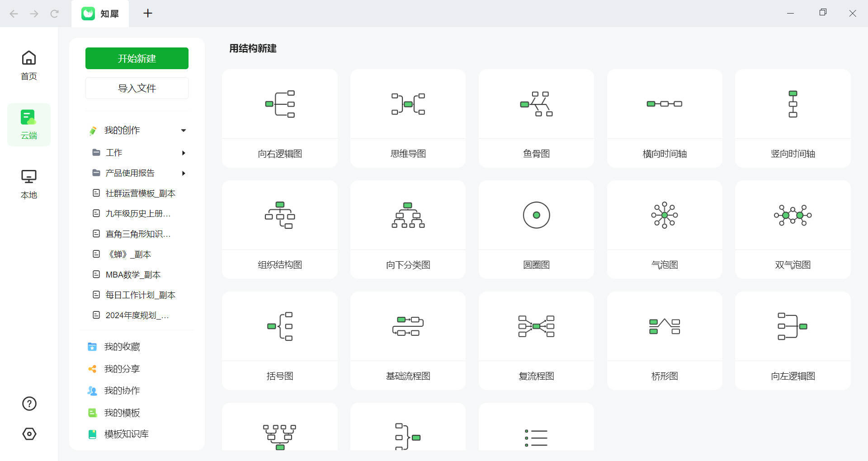
Task: Choose the 组织结构图 structure
Action: [279, 230]
